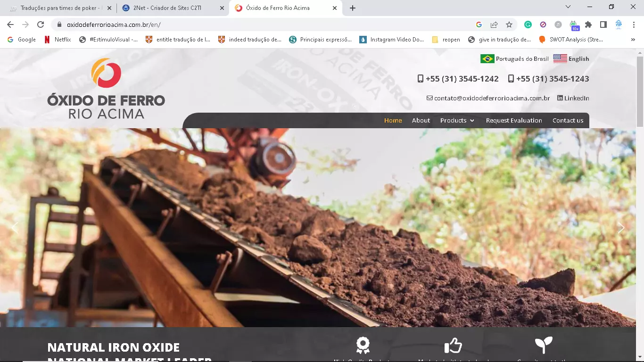
Task: Open the reopen bookmark folder
Action: point(446,40)
